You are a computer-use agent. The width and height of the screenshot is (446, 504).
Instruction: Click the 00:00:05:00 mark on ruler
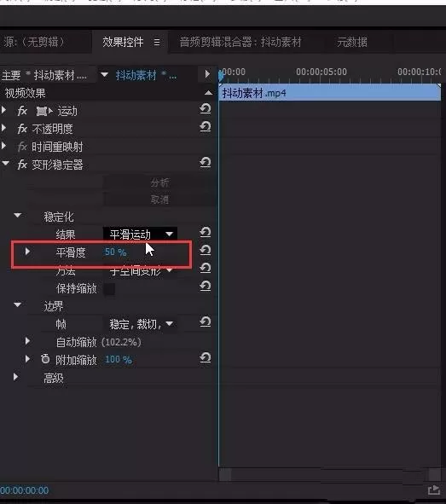(x=321, y=72)
